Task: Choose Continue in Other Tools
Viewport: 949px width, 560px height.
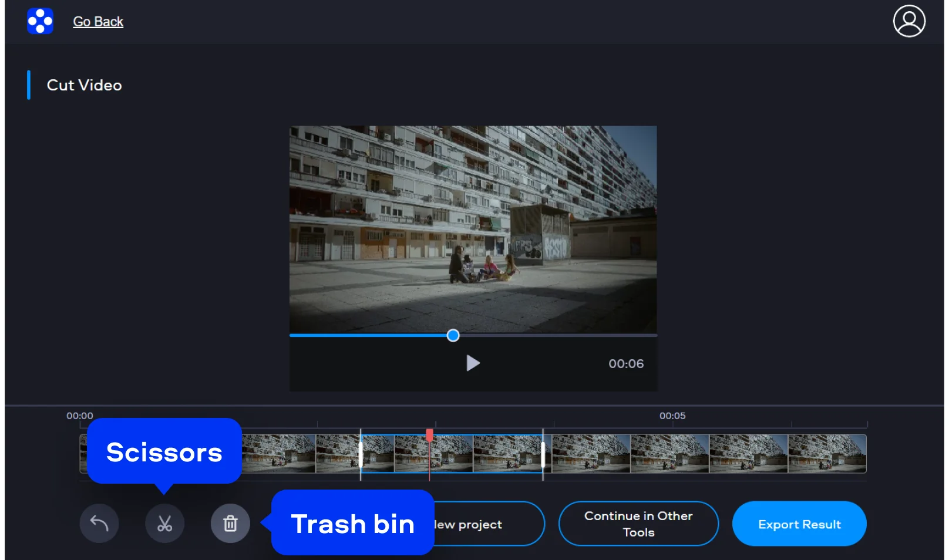Action: [638, 524]
